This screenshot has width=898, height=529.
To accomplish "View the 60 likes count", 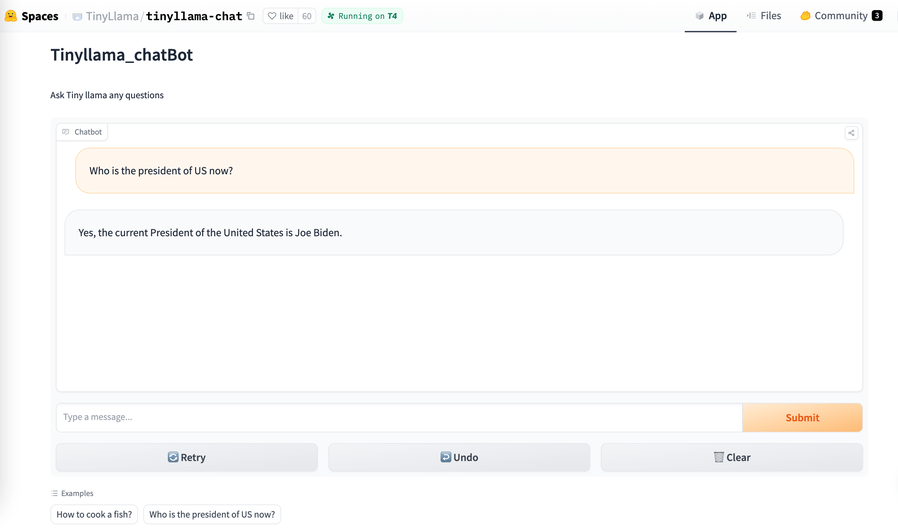I will [x=307, y=16].
